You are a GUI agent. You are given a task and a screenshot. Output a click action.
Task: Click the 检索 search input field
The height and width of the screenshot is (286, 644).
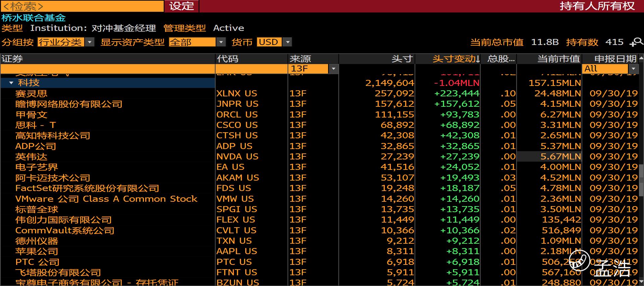tap(82, 6)
